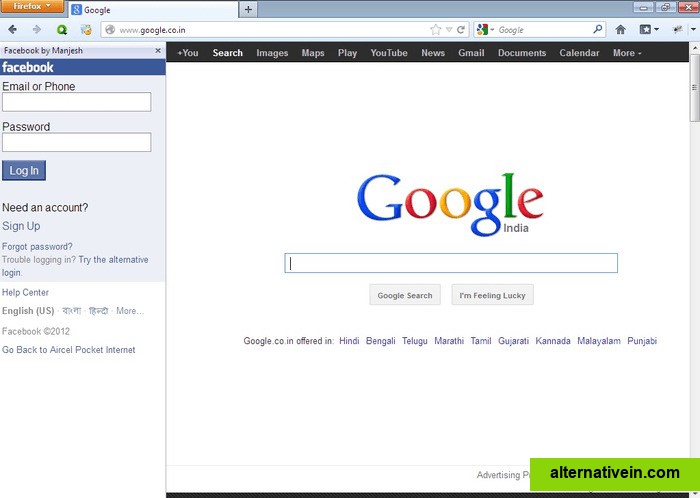Bookmark this page with the star icon
Image resolution: width=700 pixels, height=498 pixels.
coord(435,30)
